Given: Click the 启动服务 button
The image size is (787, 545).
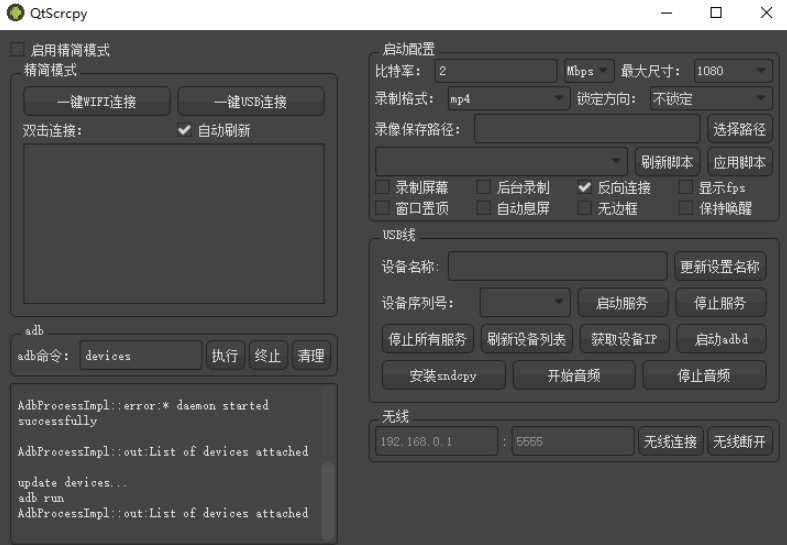Looking at the screenshot, I should (x=622, y=302).
